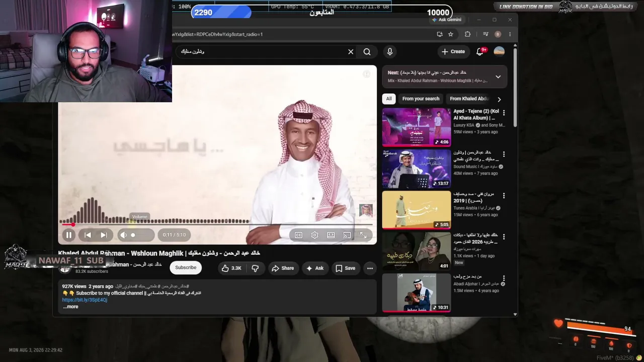Image resolution: width=644 pixels, height=362 pixels.
Task: Select the From Khaled Abdul chip
Action: click(x=469, y=99)
